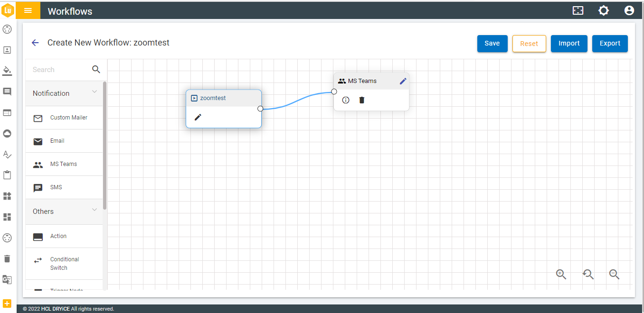This screenshot has width=644, height=313.
Task: Open the spellcheck icon in sidebar
Action: pyautogui.click(x=7, y=154)
